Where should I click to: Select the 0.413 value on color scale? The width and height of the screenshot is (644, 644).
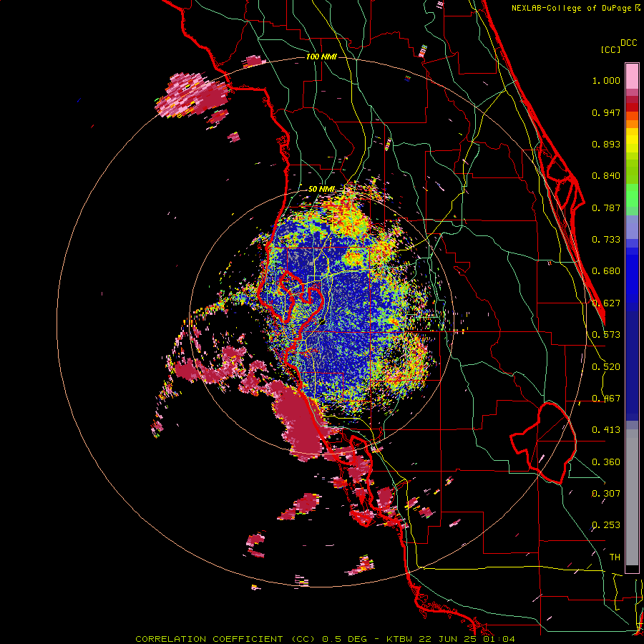point(606,430)
